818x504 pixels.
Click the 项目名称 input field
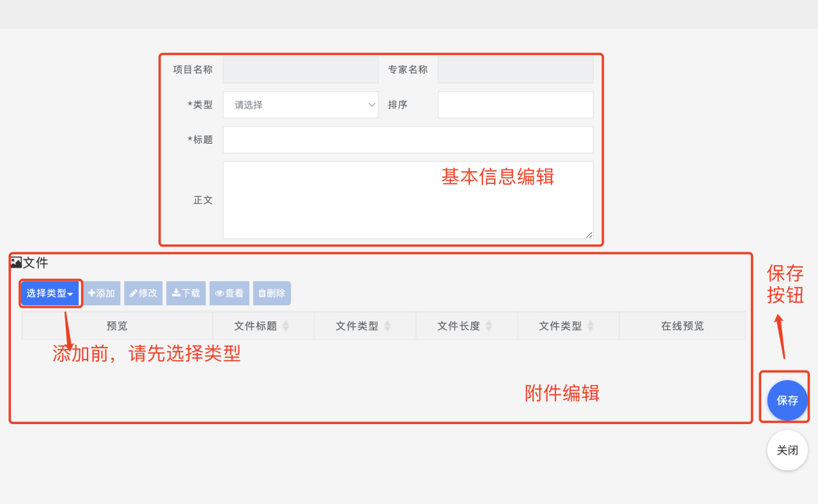pyautogui.click(x=300, y=70)
